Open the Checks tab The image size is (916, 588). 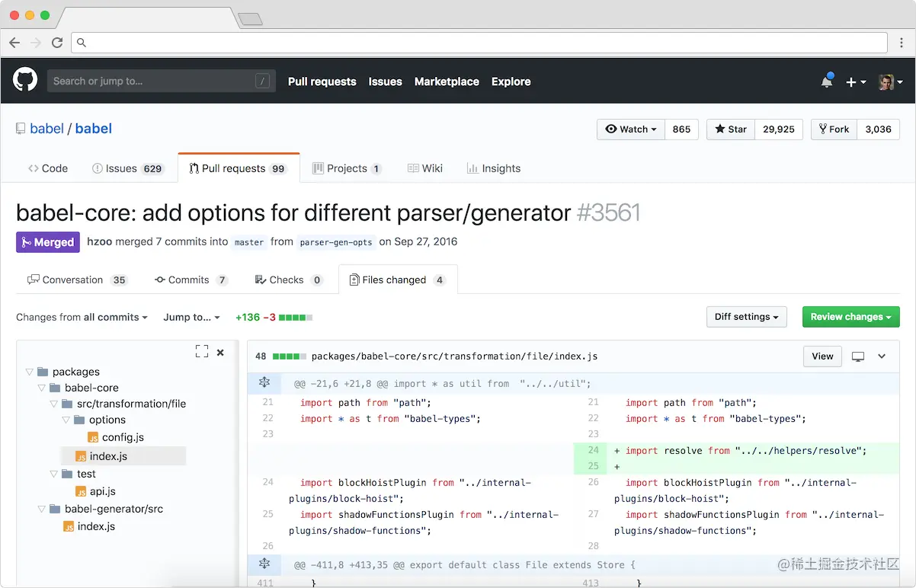(289, 280)
